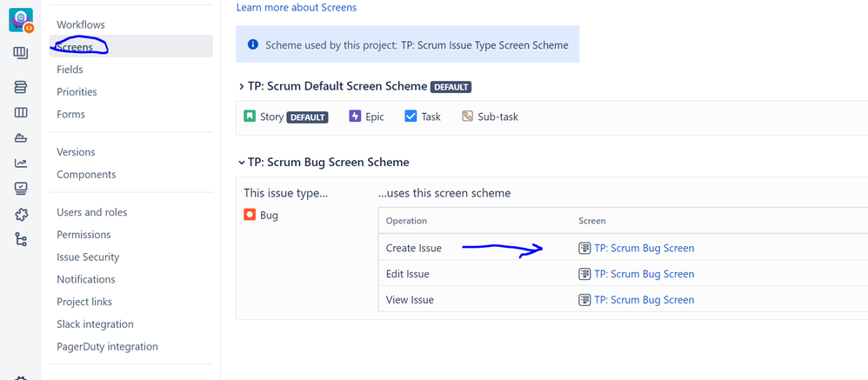Open Fields settings page
868x380 pixels.
pos(70,70)
